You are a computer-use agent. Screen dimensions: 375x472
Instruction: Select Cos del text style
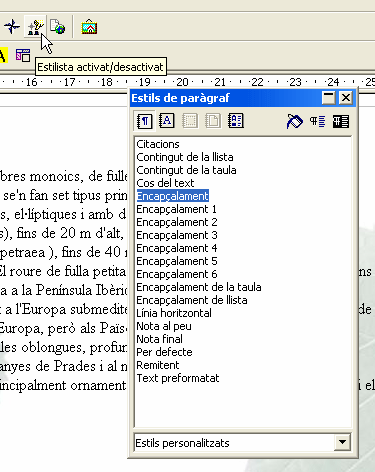point(165,183)
